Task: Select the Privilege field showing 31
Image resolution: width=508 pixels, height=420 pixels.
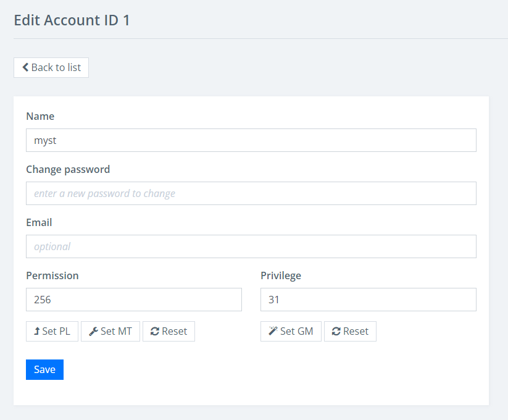Action: point(369,300)
